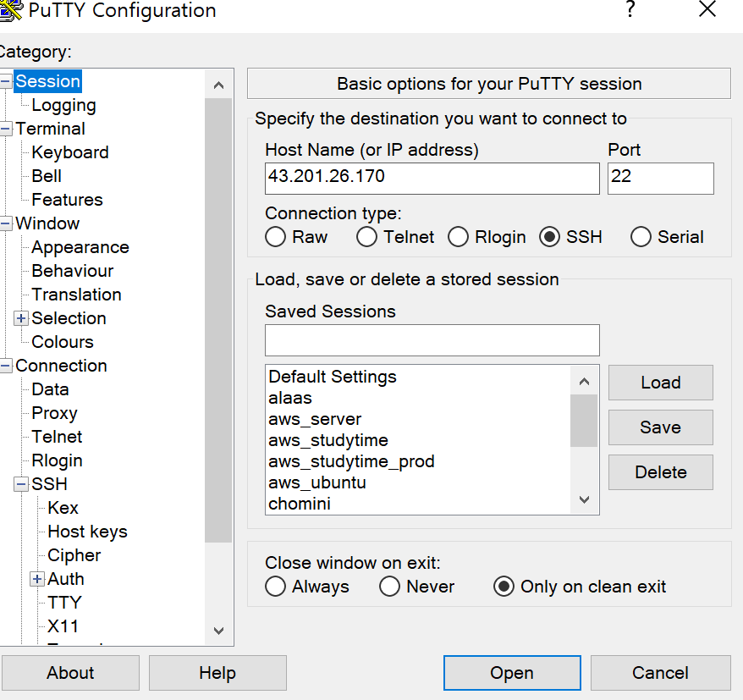743x700 pixels.
Task: Open the X11 category
Action: coord(63,626)
